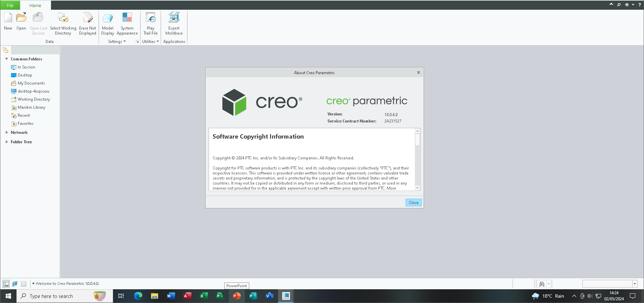Click folder tree icon above Common Folders
The width and height of the screenshot is (644, 303).
point(5,50)
